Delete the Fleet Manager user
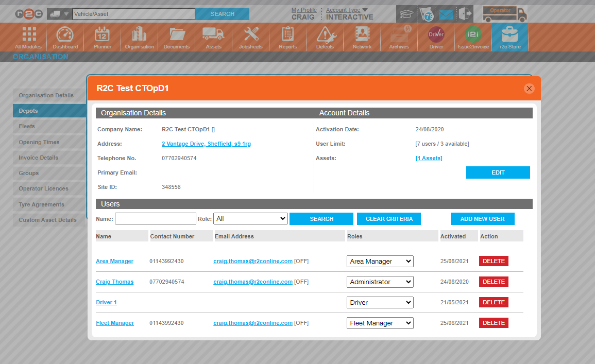Image resolution: width=595 pixels, height=364 pixels. tap(494, 323)
